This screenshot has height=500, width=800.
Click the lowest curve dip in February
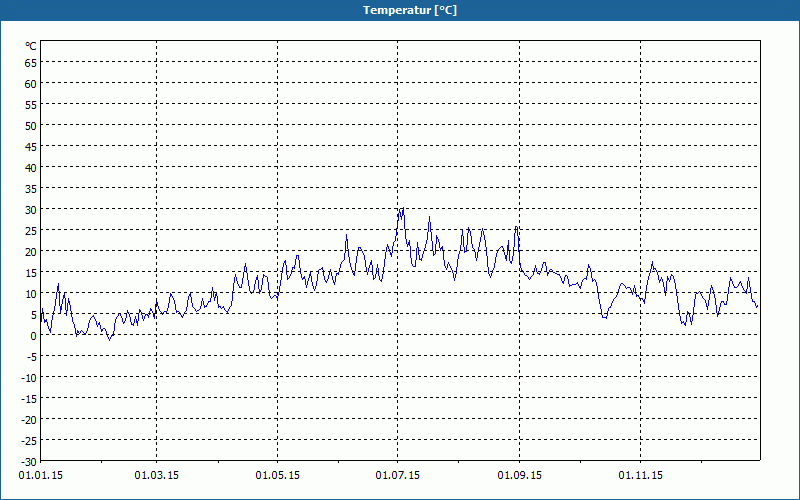tap(109, 340)
